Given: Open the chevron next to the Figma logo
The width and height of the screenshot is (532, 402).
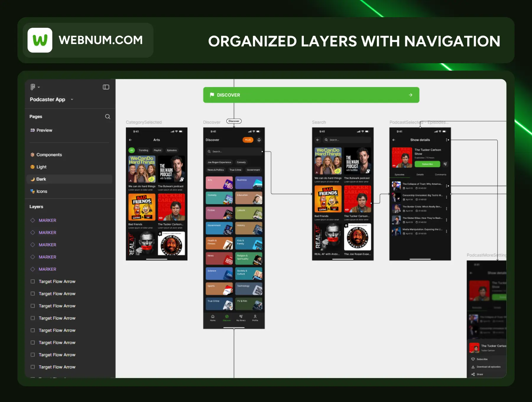Looking at the screenshot, I should tap(39, 87).
